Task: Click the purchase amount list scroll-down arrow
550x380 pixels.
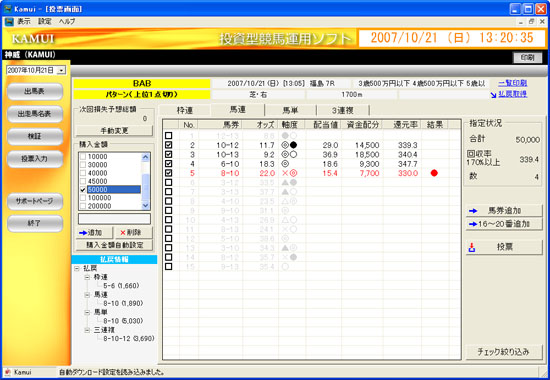Action: pos(146,206)
